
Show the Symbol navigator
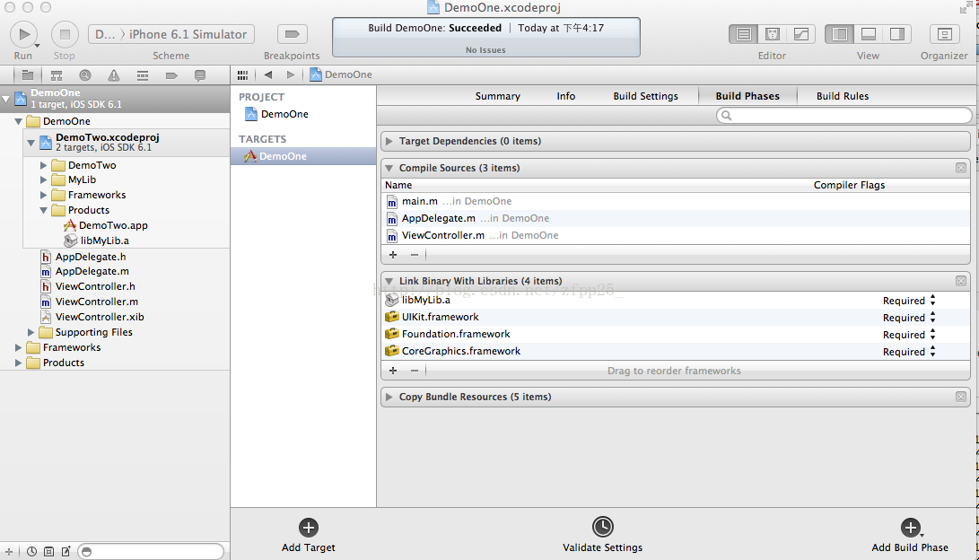coord(57,75)
